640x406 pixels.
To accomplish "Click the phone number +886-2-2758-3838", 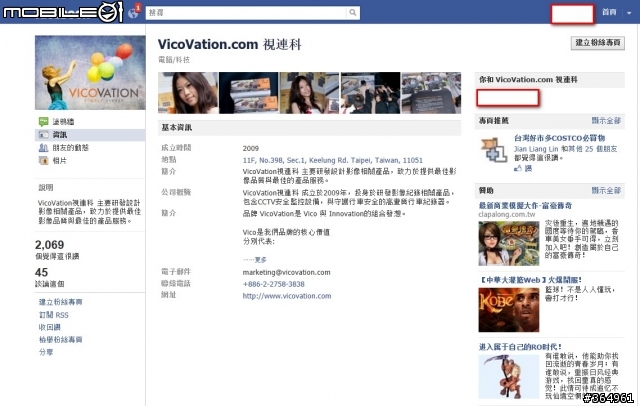I will 273,284.
